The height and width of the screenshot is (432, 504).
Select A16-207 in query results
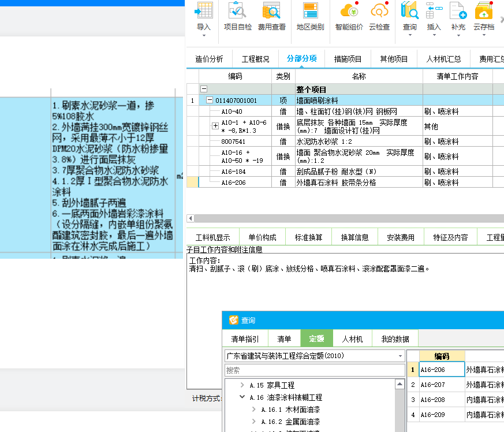pos(442,385)
